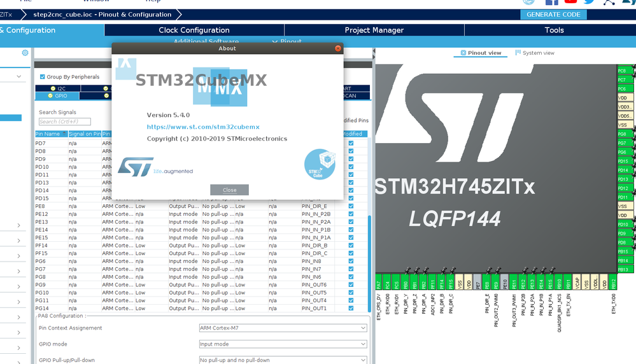Toggle Modified checkbox for PE8 row
The height and width of the screenshot is (364, 636).
(351, 206)
